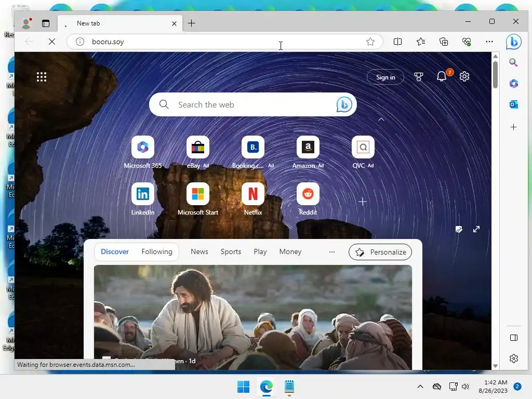
Task: Click the address bar showing booru.soy
Action: pos(224,42)
